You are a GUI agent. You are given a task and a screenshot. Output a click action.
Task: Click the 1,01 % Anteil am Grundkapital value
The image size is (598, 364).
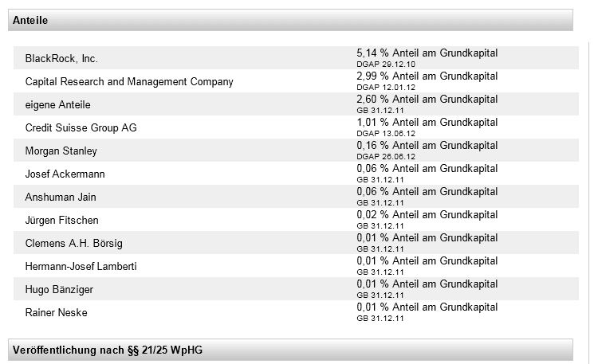coord(427,123)
